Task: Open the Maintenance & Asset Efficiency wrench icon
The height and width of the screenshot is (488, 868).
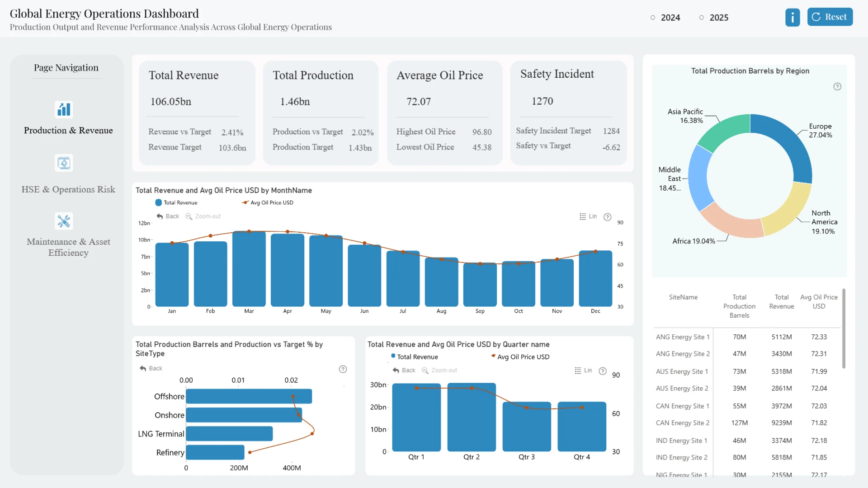Action: coord(64,221)
